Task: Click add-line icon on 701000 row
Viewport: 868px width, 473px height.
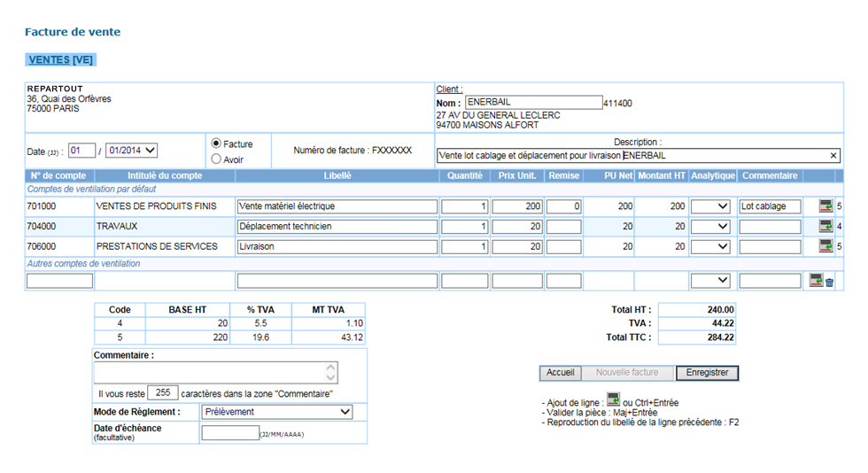Action: (x=825, y=206)
